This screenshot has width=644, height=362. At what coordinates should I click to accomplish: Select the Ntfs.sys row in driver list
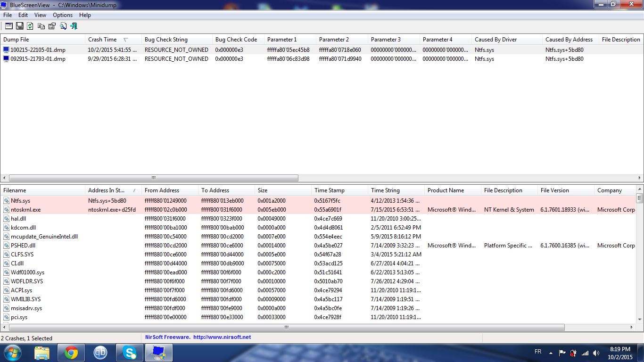[318, 201]
